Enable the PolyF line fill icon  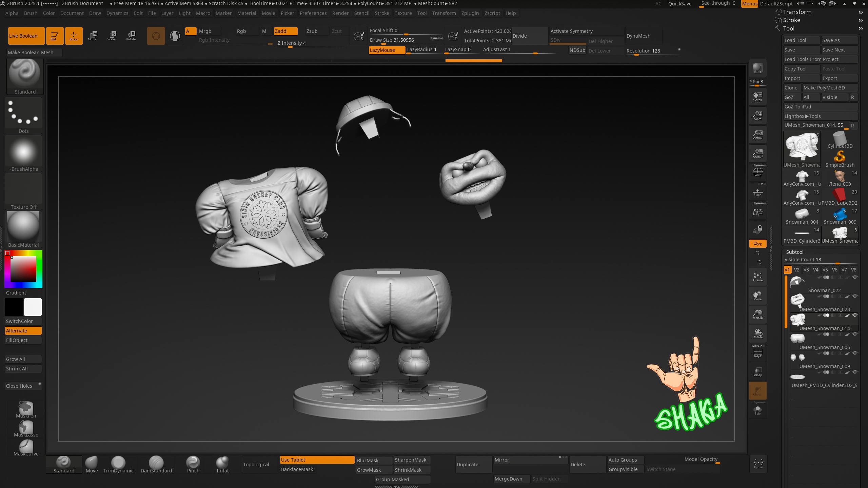(757, 353)
